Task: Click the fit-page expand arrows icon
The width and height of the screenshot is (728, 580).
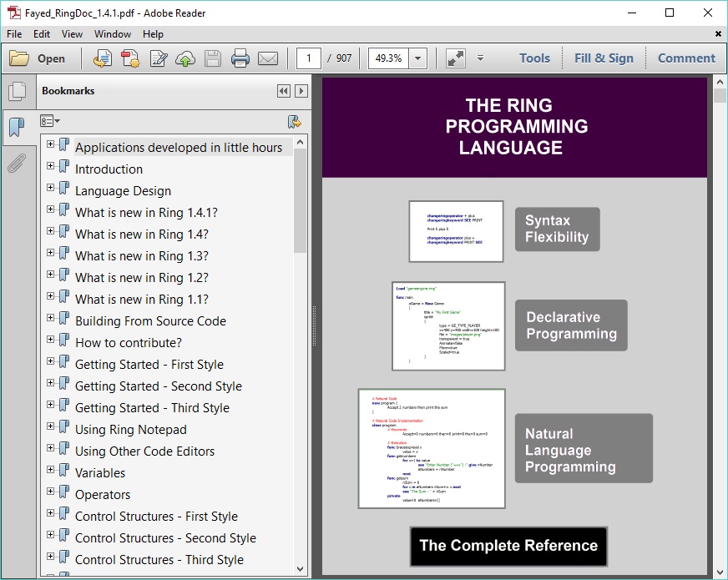Action: (x=456, y=58)
